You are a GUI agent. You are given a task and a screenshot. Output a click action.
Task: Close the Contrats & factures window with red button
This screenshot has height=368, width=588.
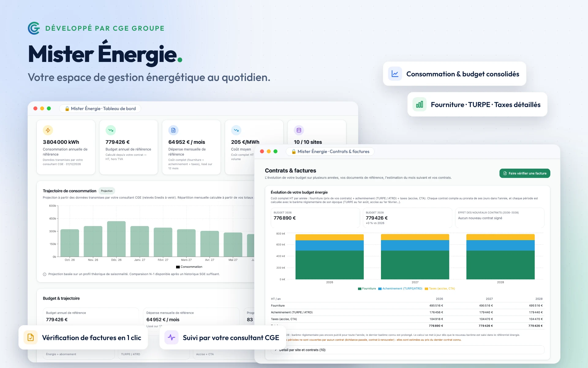262,151
